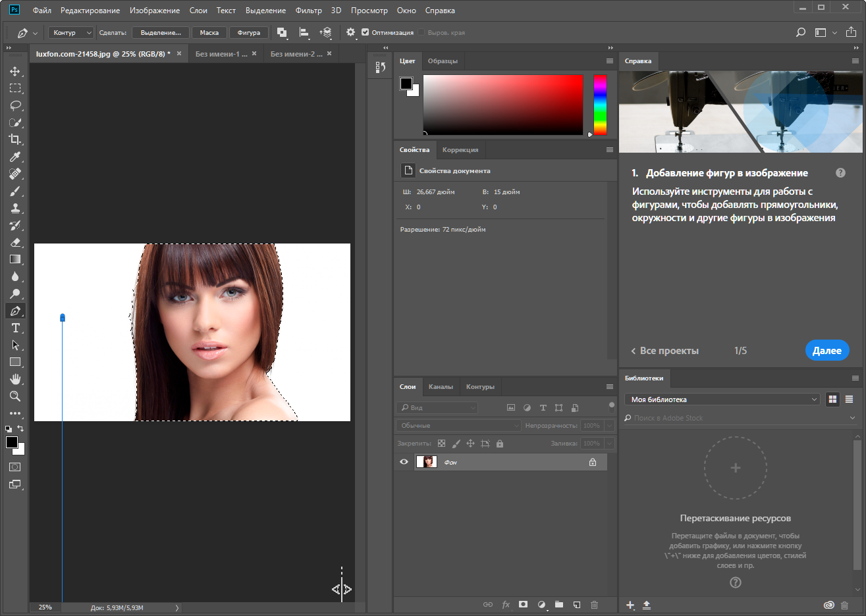Open the Контур mode dropdown
This screenshot has height=616, width=866.
click(x=71, y=32)
